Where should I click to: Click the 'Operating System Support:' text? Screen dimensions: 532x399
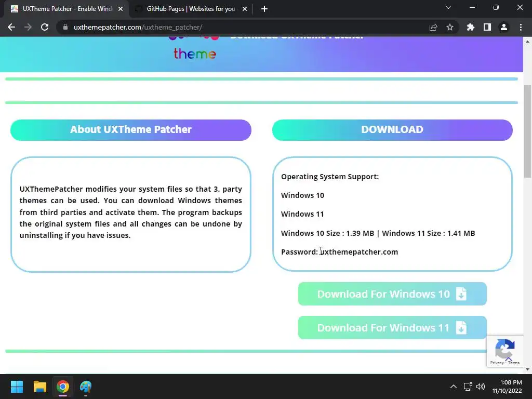pyautogui.click(x=330, y=177)
